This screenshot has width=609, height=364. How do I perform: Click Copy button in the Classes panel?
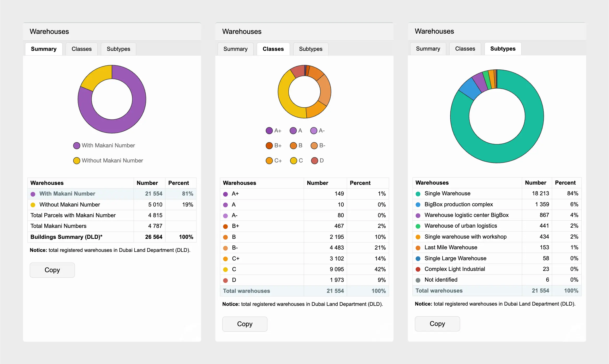[245, 324]
